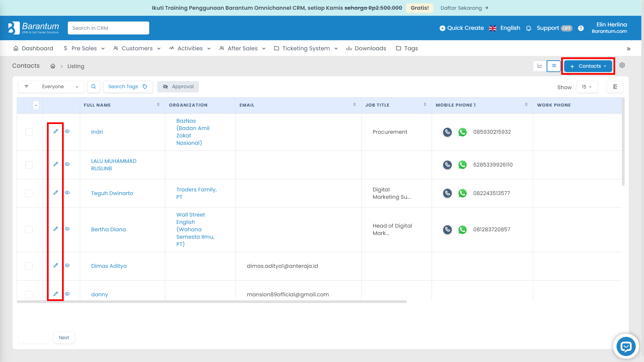This screenshot has height=362, width=644.
Task: Go to home via breadcrumb house icon
Action: [53, 66]
